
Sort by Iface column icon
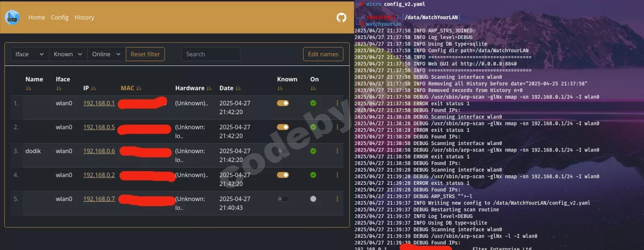(59, 88)
